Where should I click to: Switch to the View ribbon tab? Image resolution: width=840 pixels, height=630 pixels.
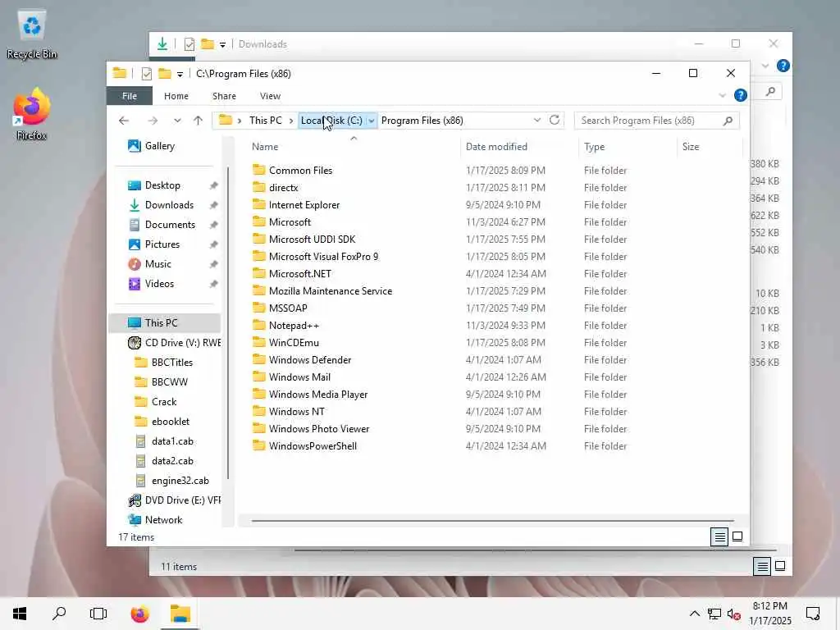click(270, 96)
